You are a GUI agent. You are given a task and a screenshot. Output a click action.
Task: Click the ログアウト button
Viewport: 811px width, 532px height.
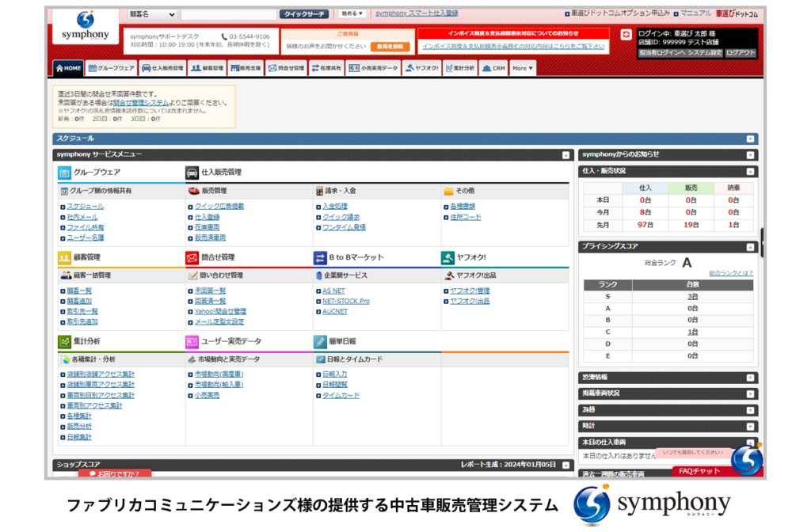(x=741, y=53)
